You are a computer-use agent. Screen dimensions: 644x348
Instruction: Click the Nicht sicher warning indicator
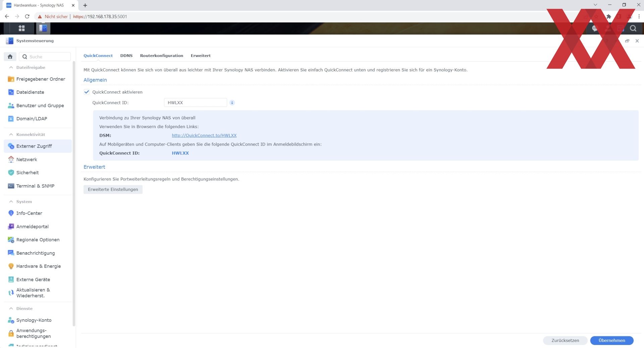point(53,16)
